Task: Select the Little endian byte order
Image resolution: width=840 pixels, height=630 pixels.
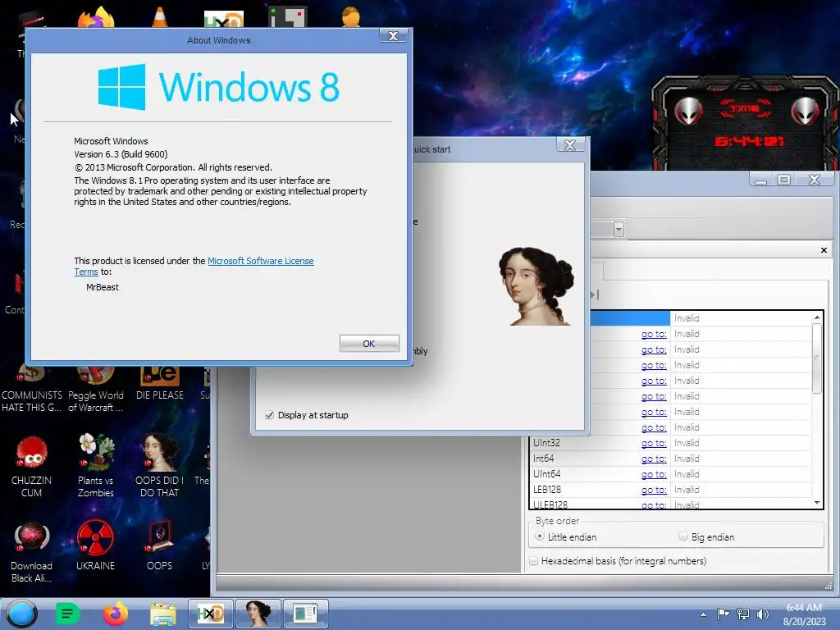Action: (x=540, y=536)
